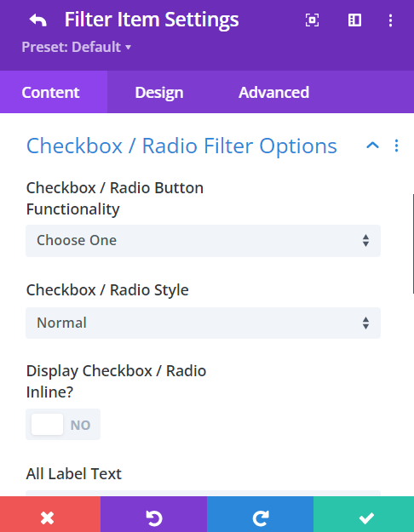Image resolution: width=414 pixels, height=532 pixels.
Task: Collapse section with the up chevron
Action: 372,146
